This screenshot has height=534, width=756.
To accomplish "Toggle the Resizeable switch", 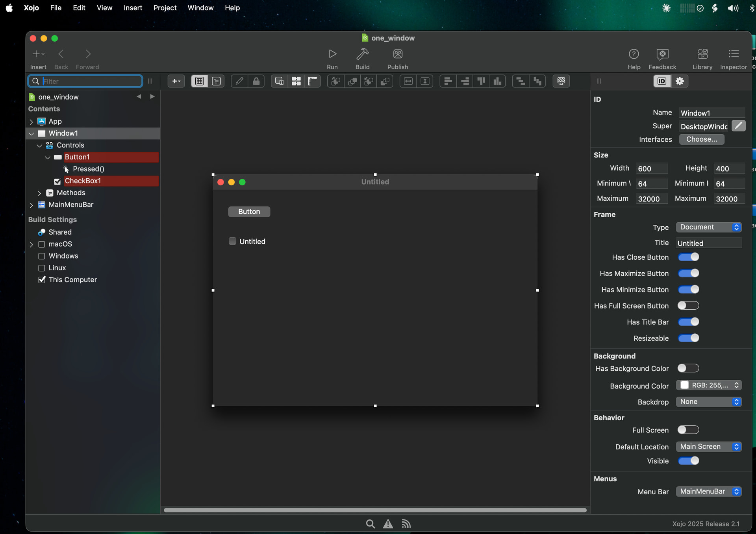I will tap(688, 338).
